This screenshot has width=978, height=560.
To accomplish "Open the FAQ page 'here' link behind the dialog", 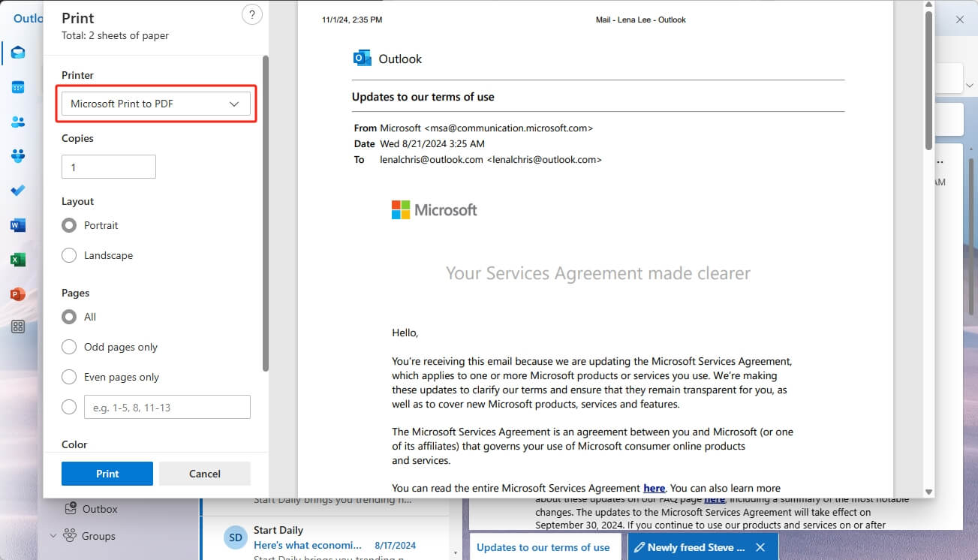I will click(x=715, y=499).
